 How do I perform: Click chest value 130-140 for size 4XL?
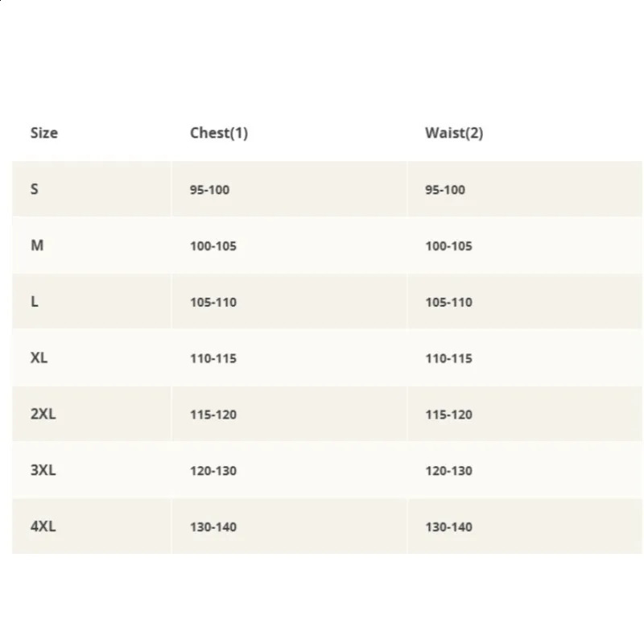(x=213, y=527)
